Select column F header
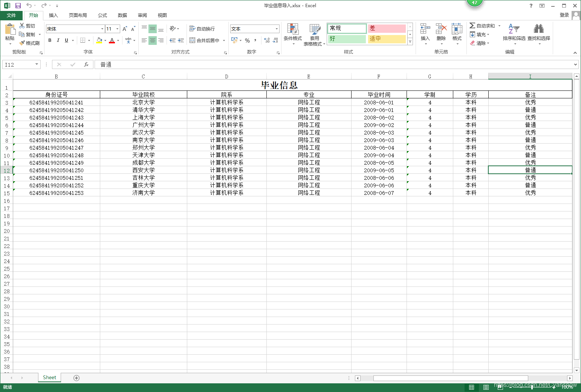Image resolution: width=581 pixels, height=392 pixels. point(379,77)
